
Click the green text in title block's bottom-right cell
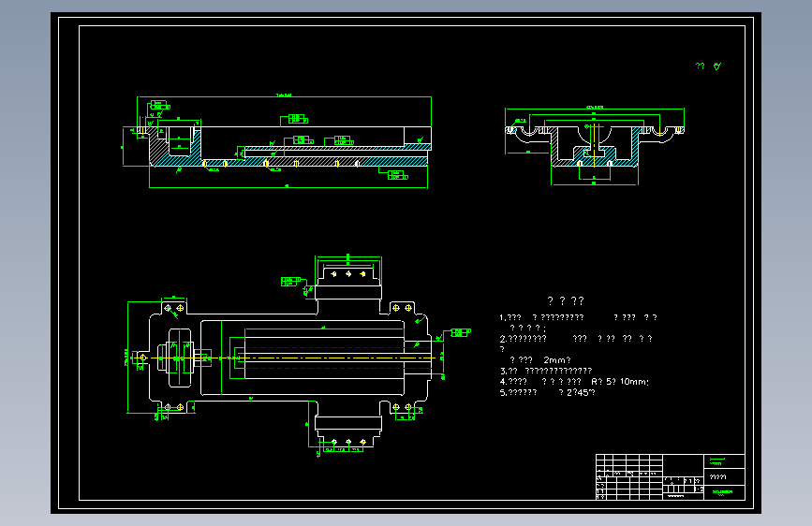tap(722, 492)
